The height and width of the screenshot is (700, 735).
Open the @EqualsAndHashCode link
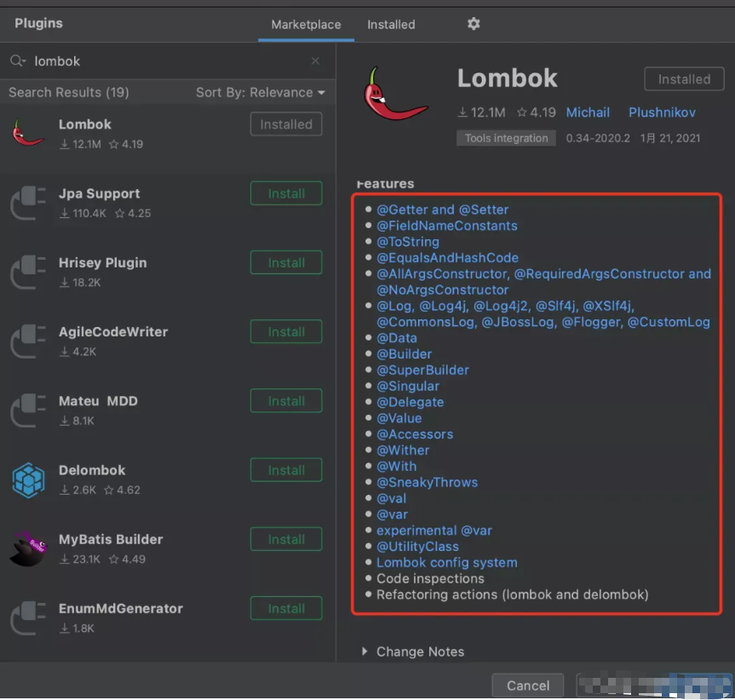pyautogui.click(x=447, y=258)
